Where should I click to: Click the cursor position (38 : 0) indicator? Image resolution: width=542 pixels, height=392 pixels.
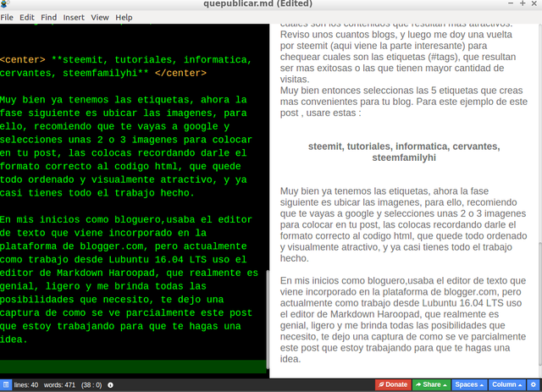click(x=91, y=384)
